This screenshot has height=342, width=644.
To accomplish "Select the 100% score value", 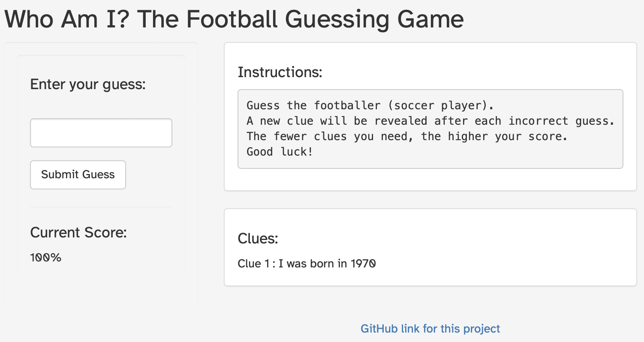I will (45, 258).
